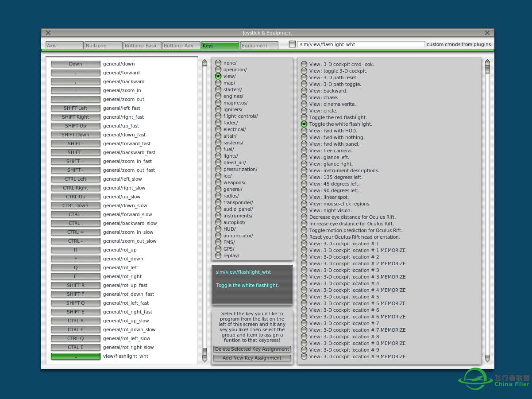Open the Equipment tab

point(259,45)
